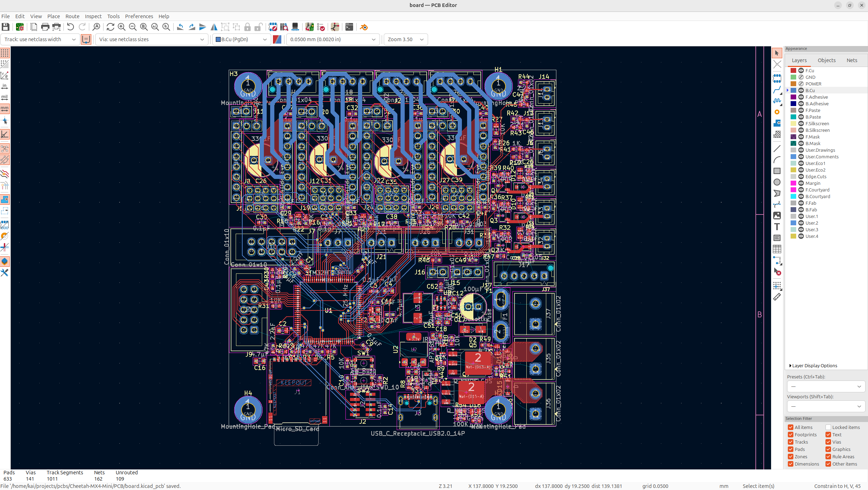Open the Board Setup icon
Viewport: 868px width, 490px height.
point(20,27)
